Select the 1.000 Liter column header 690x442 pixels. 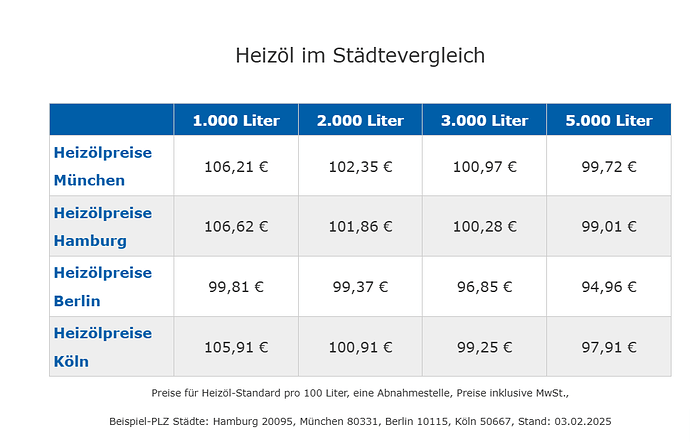coord(236,120)
